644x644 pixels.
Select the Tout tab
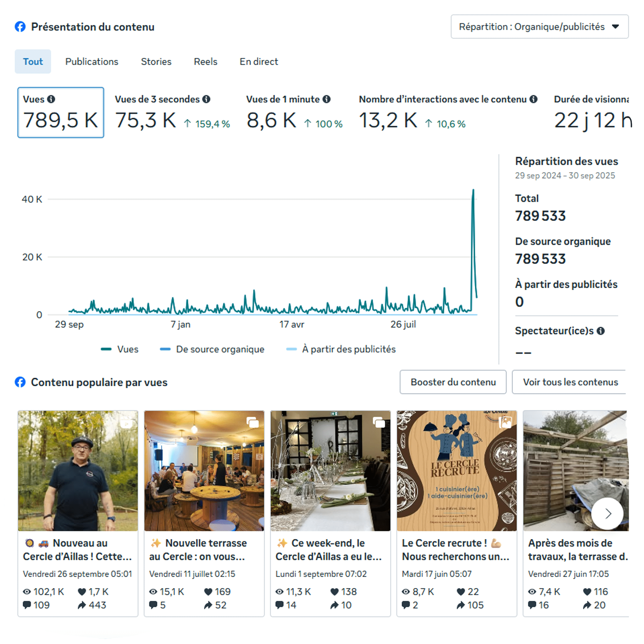(x=33, y=62)
